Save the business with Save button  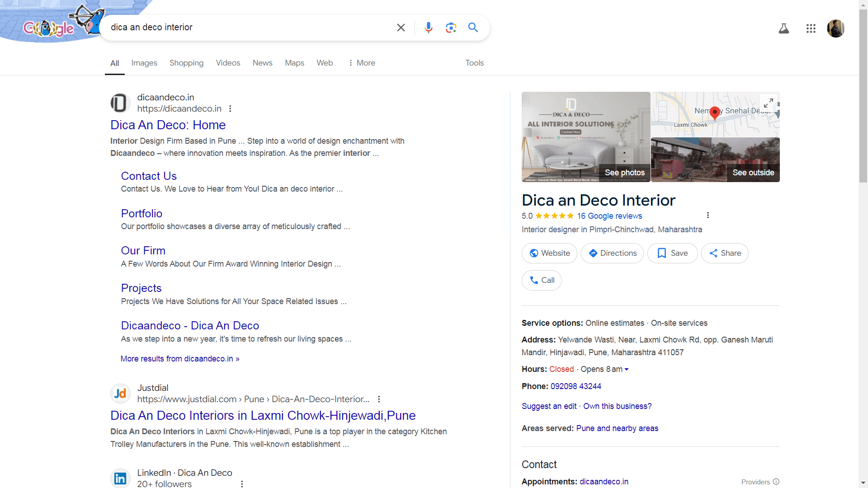[672, 253]
